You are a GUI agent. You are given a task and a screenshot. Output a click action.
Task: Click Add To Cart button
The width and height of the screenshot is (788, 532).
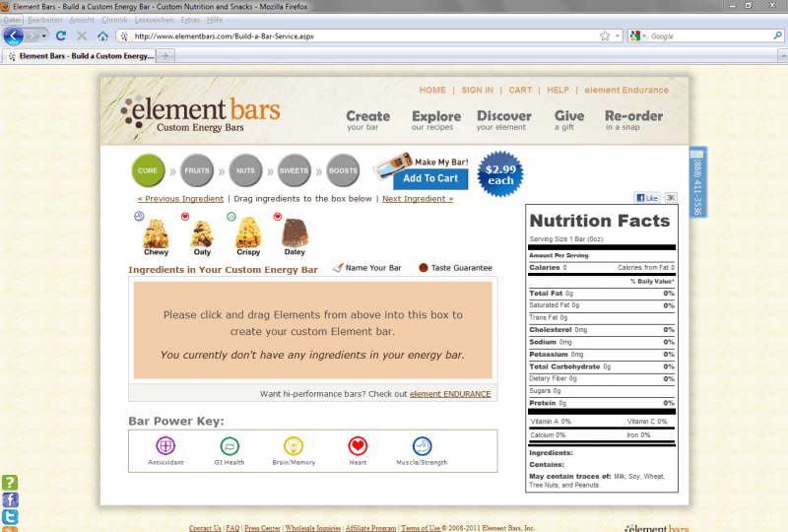[x=430, y=178]
